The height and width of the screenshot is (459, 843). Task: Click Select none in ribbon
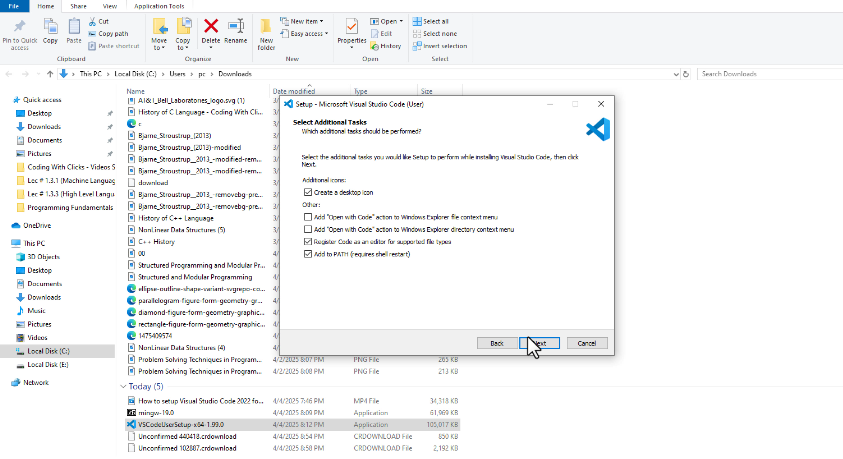coord(435,34)
